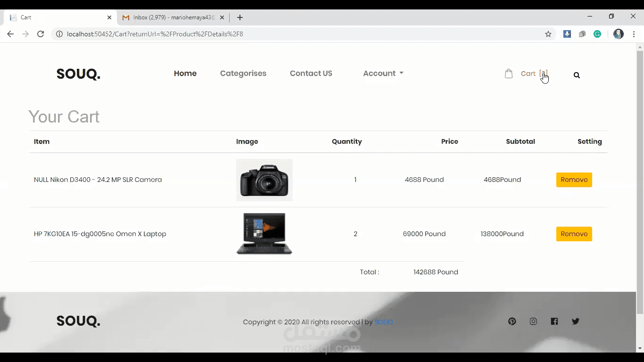
Task: Open Chrome three-dot menu
Action: coord(634,34)
